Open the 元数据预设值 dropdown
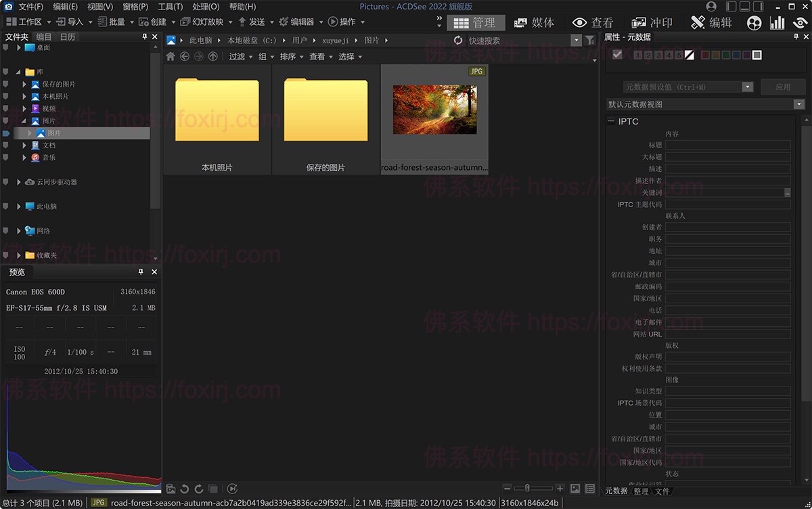This screenshot has width=812, height=509. (x=747, y=87)
